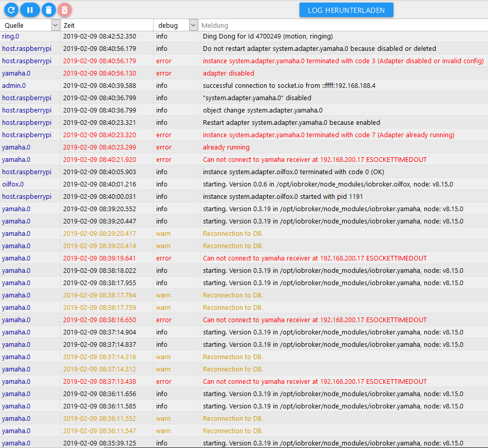This screenshot has width=488, height=448.
Task: Select the 'adapter disabled' error message
Action: click(x=229, y=73)
